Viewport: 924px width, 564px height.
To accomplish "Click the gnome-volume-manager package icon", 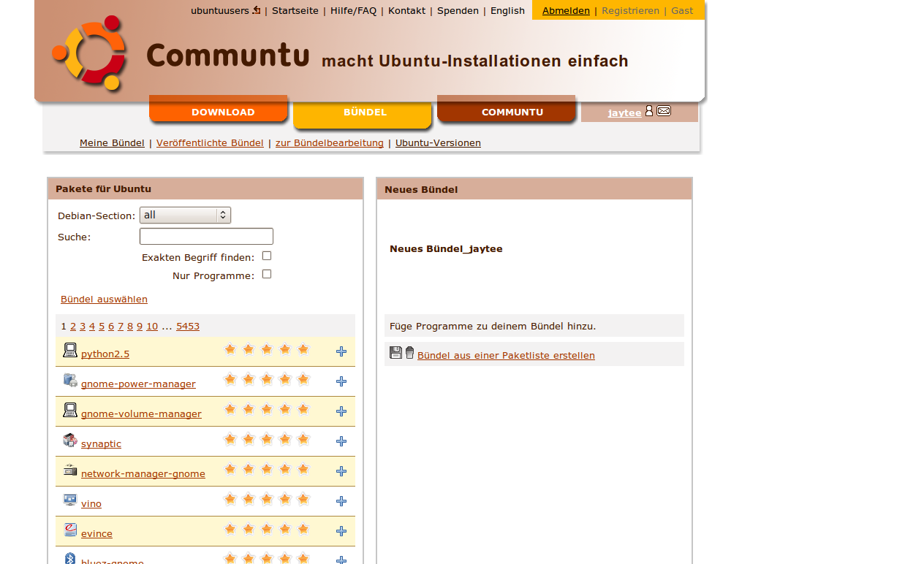I will (70, 410).
